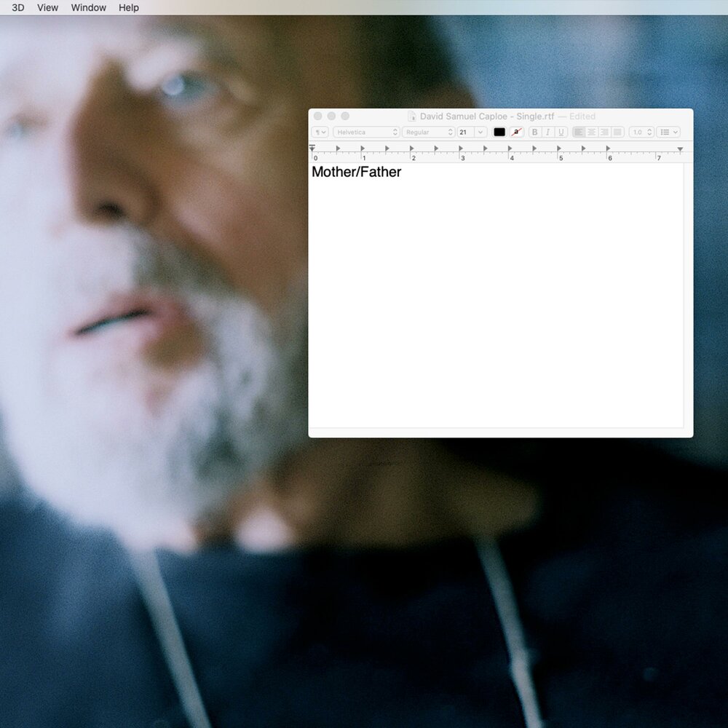The height and width of the screenshot is (728, 728).
Task: Open the Help menu
Action: pos(129,7)
